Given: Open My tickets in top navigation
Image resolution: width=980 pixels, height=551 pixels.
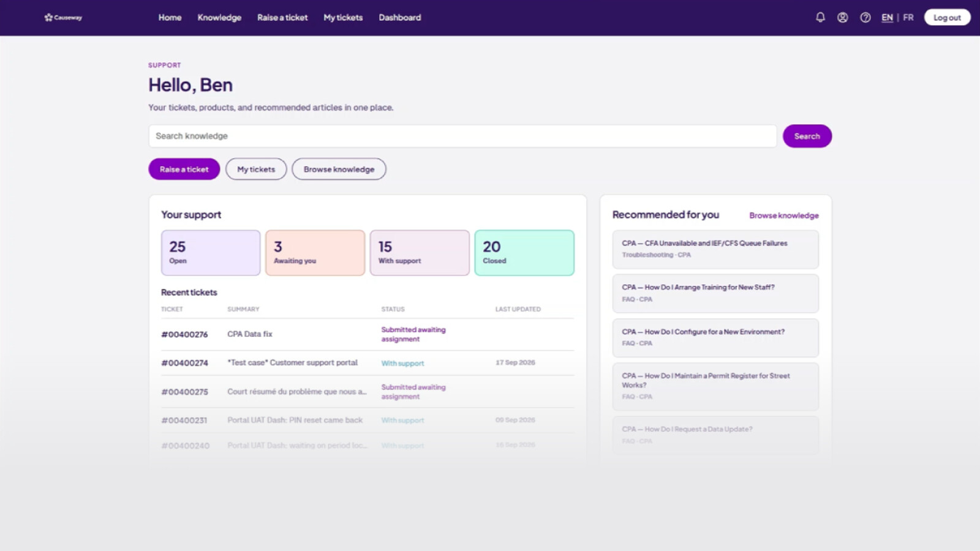Looking at the screenshot, I should tap(343, 17).
